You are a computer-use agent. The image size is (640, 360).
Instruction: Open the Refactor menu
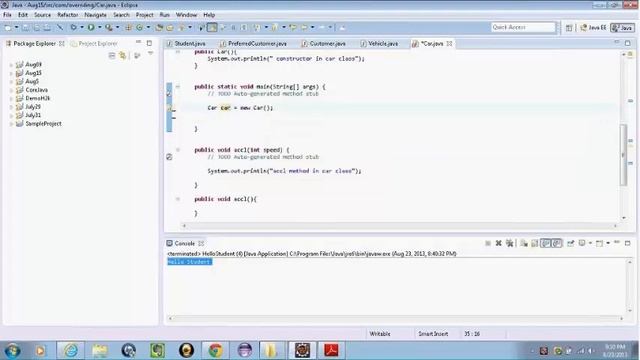(x=67, y=15)
